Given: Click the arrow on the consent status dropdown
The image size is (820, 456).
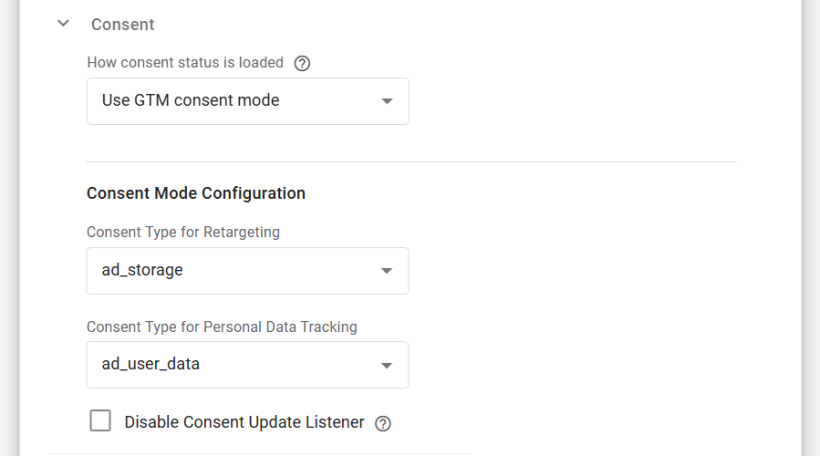Looking at the screenshot, I should click(x=387, y=101).
